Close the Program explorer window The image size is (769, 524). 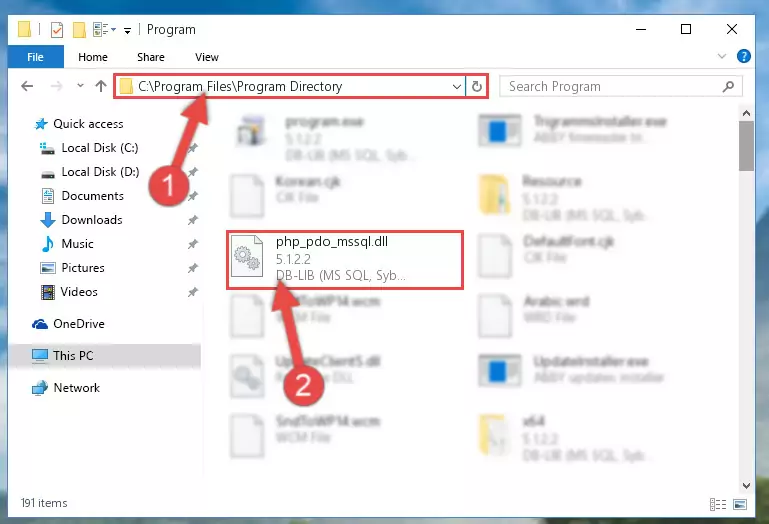(x=732, y=29)
